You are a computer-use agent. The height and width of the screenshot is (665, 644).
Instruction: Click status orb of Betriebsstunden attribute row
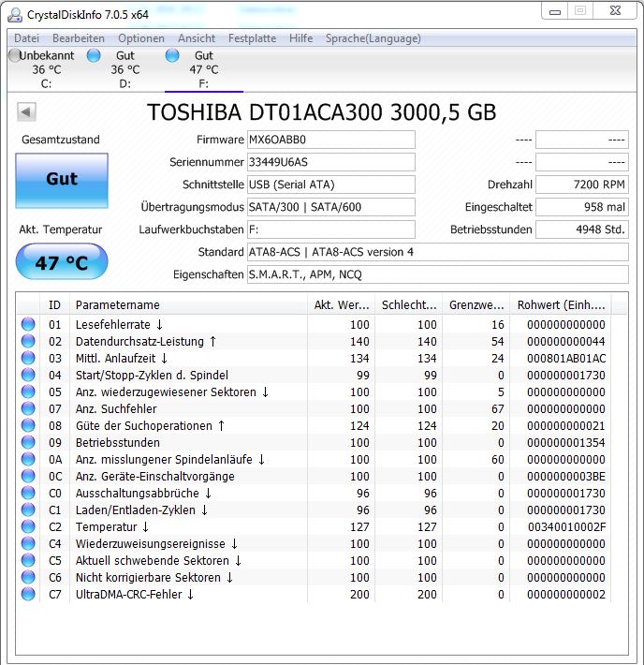(28, 442)
